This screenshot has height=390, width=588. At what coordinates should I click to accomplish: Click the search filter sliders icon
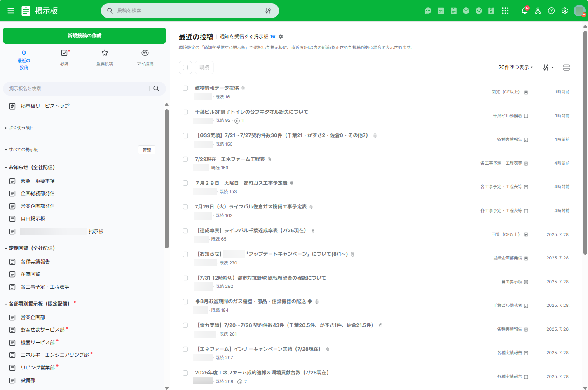pos(268,11)
